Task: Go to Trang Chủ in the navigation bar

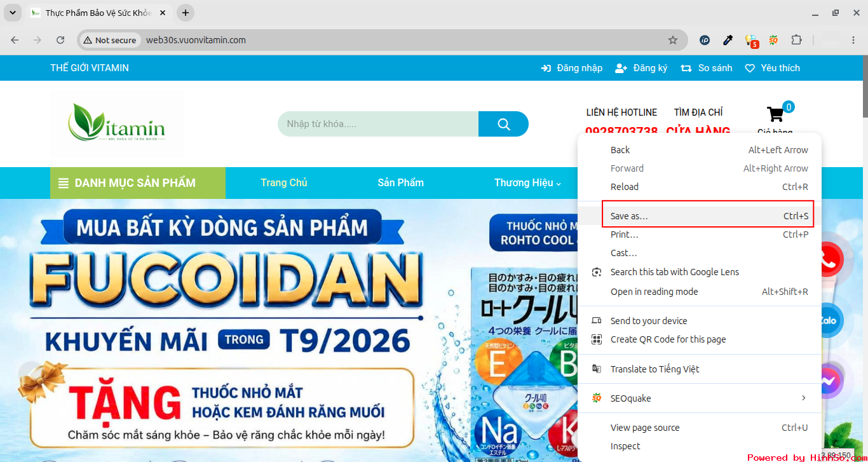Action: 284,183
